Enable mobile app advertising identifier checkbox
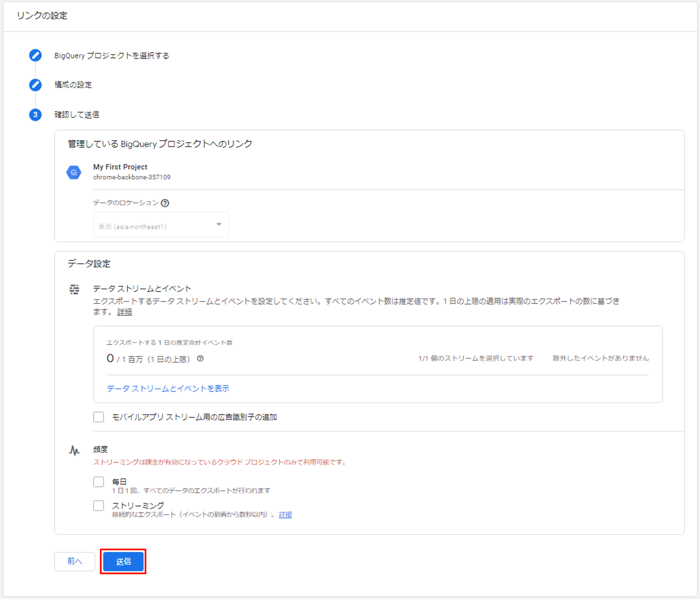700x599 pixels. (99, 417)
